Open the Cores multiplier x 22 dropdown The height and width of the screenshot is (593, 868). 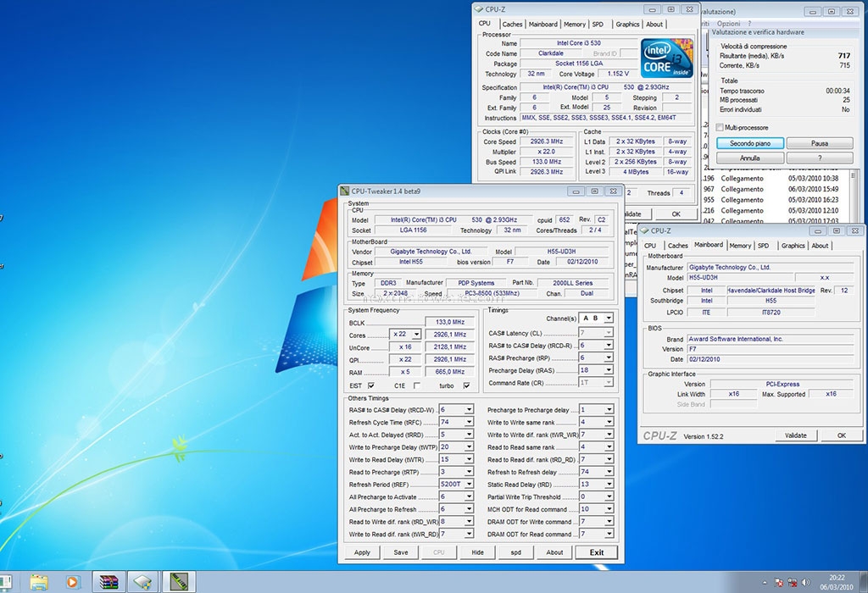click(416, 334)
